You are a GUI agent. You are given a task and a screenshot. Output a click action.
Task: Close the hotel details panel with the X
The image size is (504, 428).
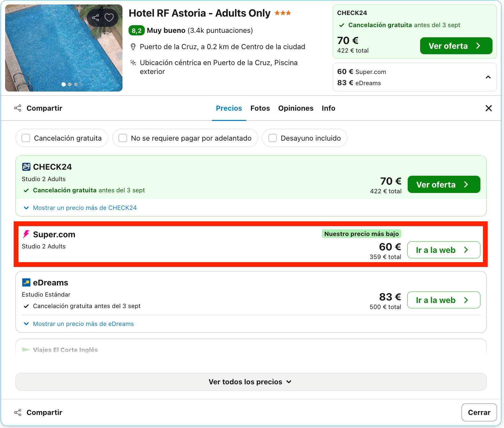[488, 108]
